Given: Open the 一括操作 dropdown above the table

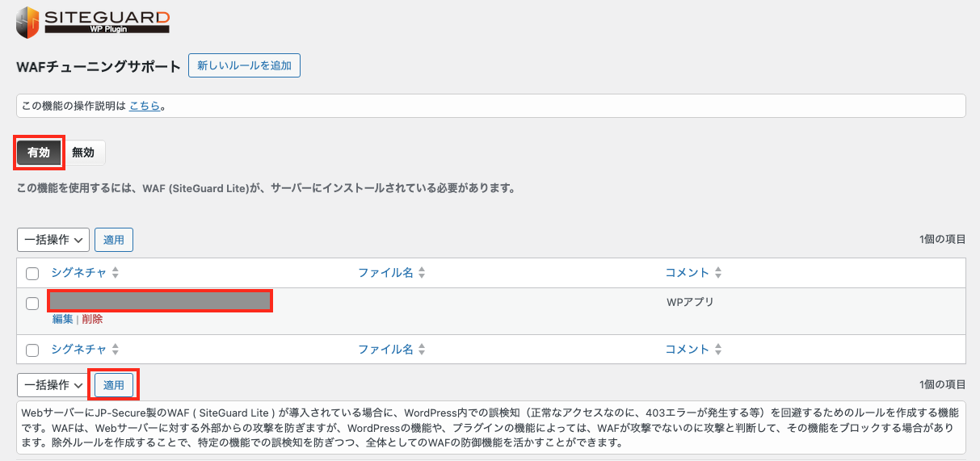Looking at the screenshot, I should pos(53,240).
